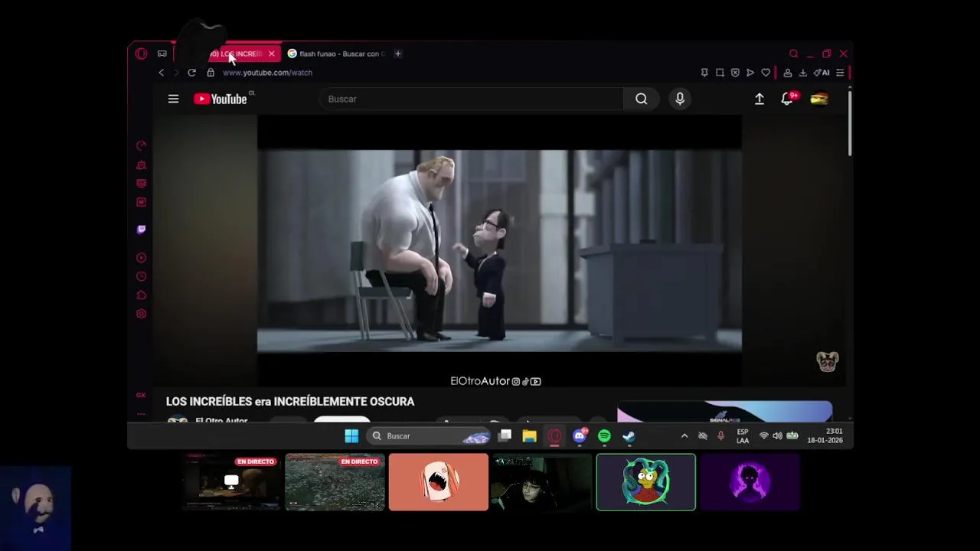
Task: Click the pin icon in address bar
Action: coord(704,73)
